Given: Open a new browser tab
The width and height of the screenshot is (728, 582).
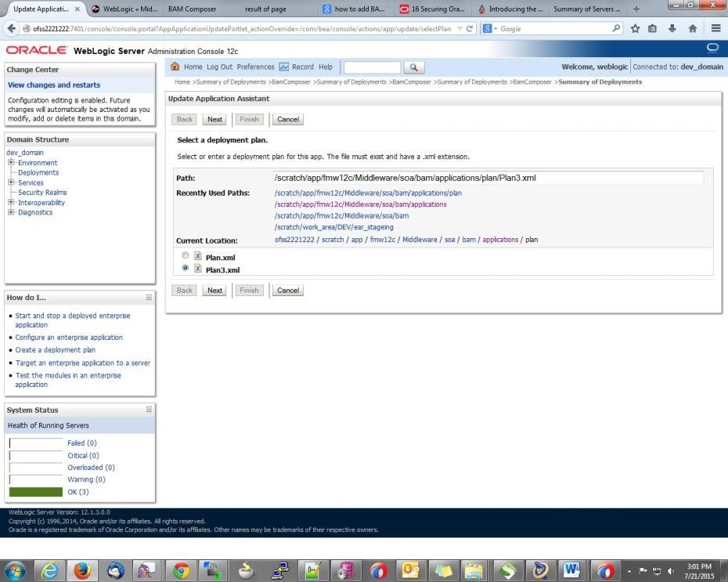Looking at the screenshot, I should pyautogui.click(x=636, y=9).
